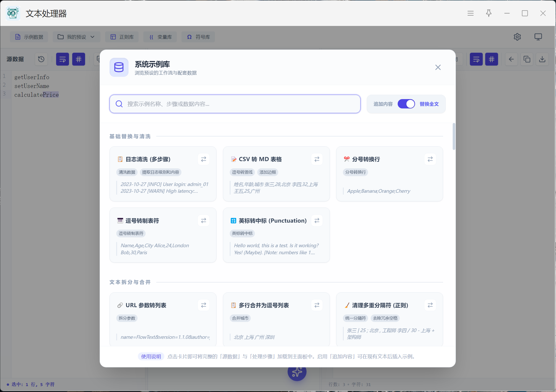Click swap icon on 英标转中标 card

(x=317, y=221)
